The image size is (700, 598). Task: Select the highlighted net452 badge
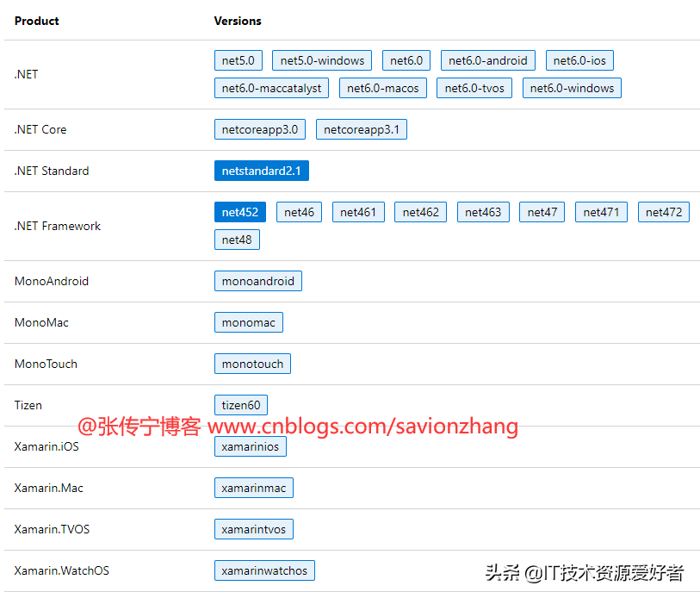click(x=240, y=212)
